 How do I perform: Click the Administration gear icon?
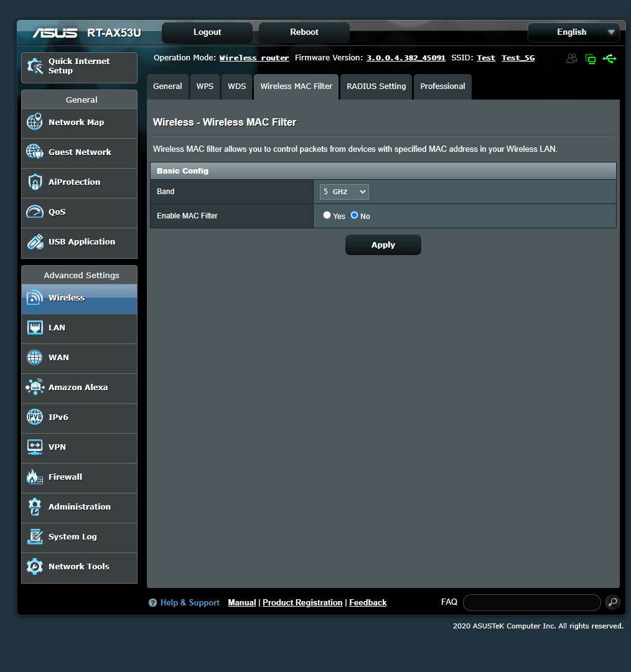[35, 506]
